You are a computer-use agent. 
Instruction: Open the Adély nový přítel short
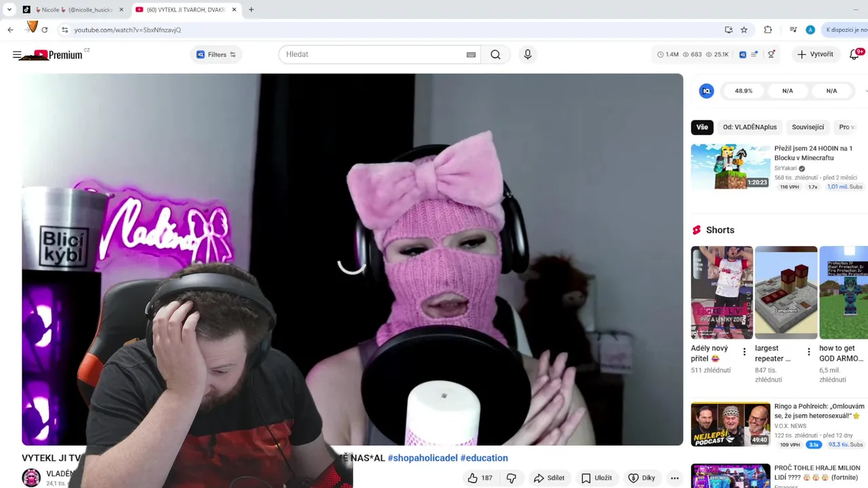[x=722, y=293]
